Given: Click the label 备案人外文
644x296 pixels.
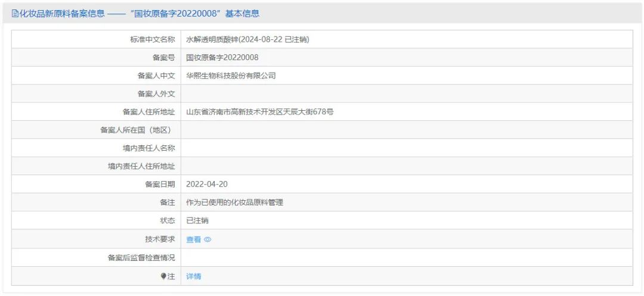Looking at the screenshot, I should [x=156, y=94].
